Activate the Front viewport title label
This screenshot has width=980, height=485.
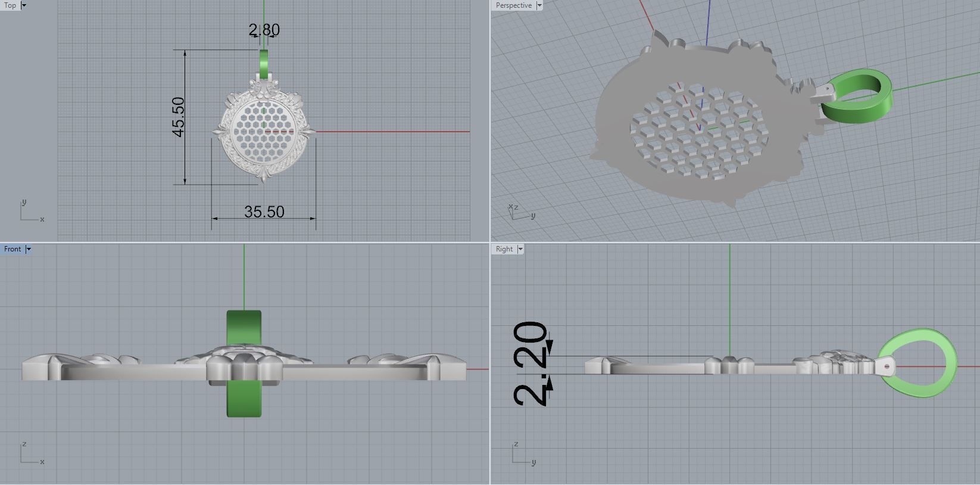point(12,249)
